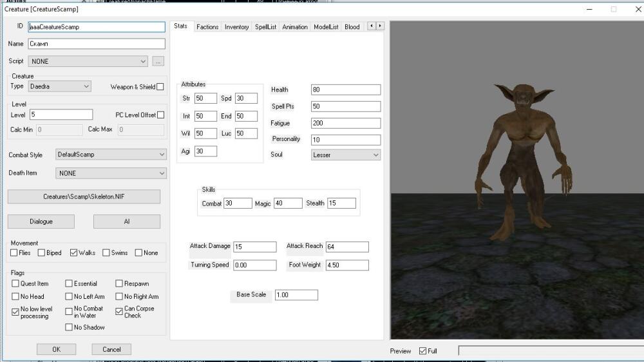
Task: Uncheck Walks movement checkbox
Action: 73,252
